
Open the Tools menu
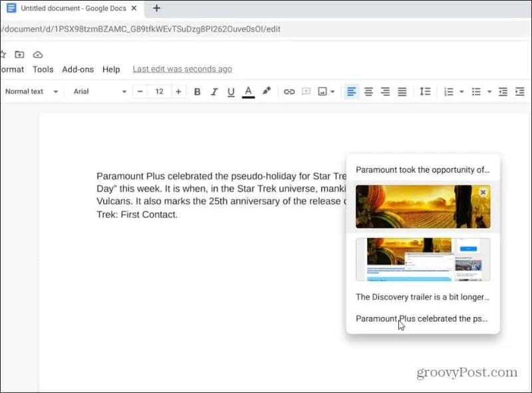43,69
